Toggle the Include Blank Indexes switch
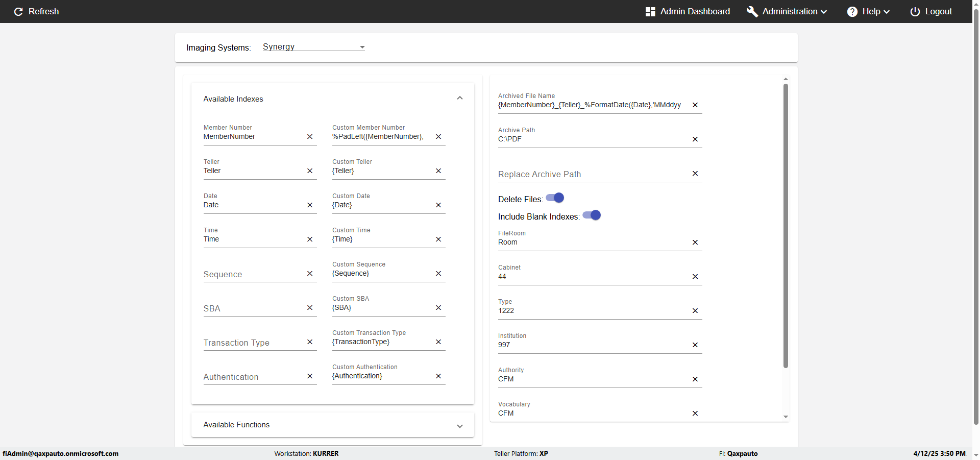 [x=592, y=215]
